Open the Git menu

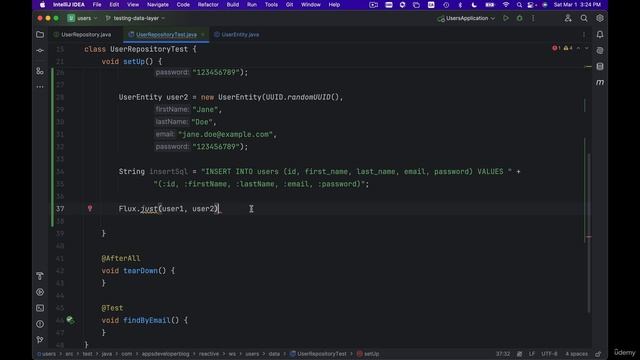(289, 4)
